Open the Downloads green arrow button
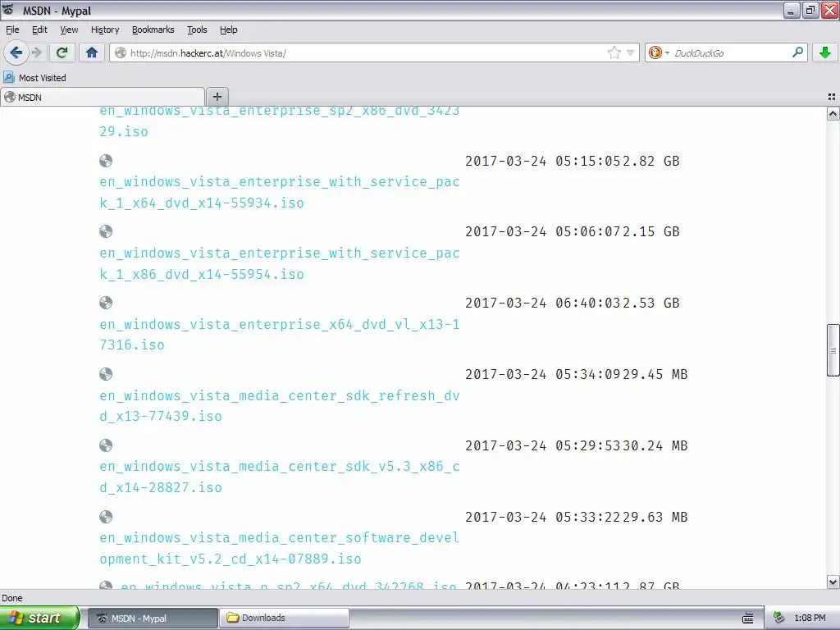This screenshot has height=630, width=840. (x=825, y=52)
